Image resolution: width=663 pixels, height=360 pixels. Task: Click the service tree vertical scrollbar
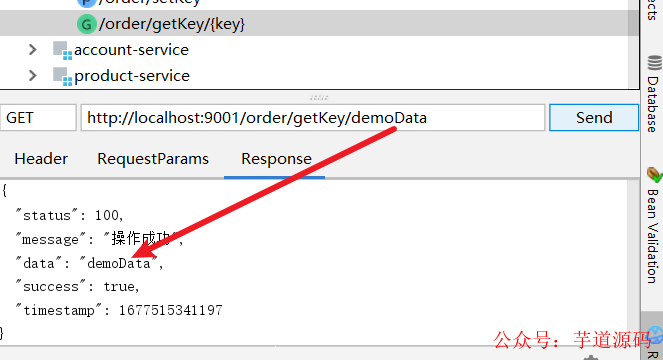(633, 42)
